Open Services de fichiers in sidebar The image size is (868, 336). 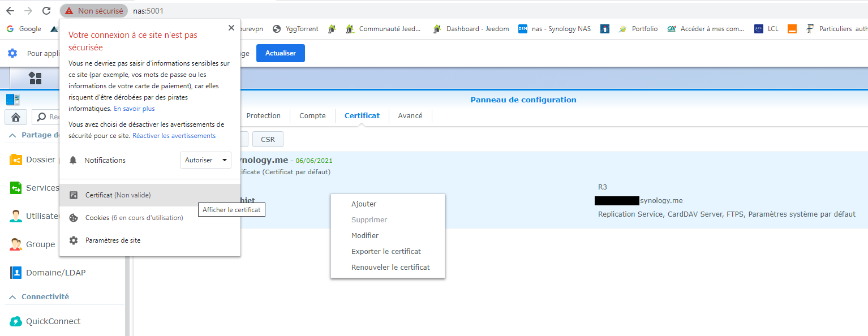pyautogui.click(x=35, y=188)
